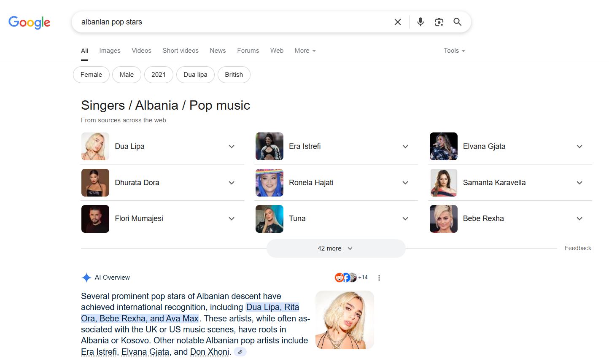
Task: Expand the Elvana Gjata entry chevron
Action: (579, 147)
